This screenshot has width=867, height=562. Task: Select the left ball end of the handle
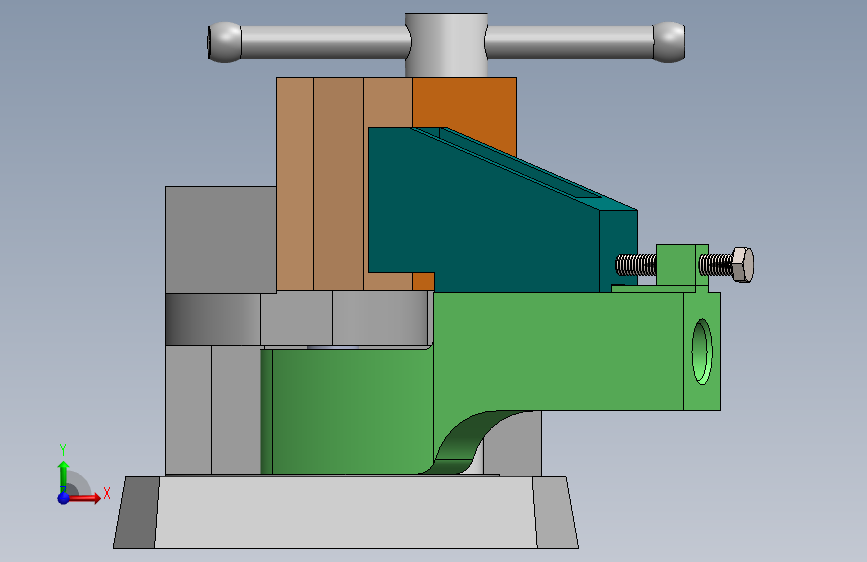225,42
